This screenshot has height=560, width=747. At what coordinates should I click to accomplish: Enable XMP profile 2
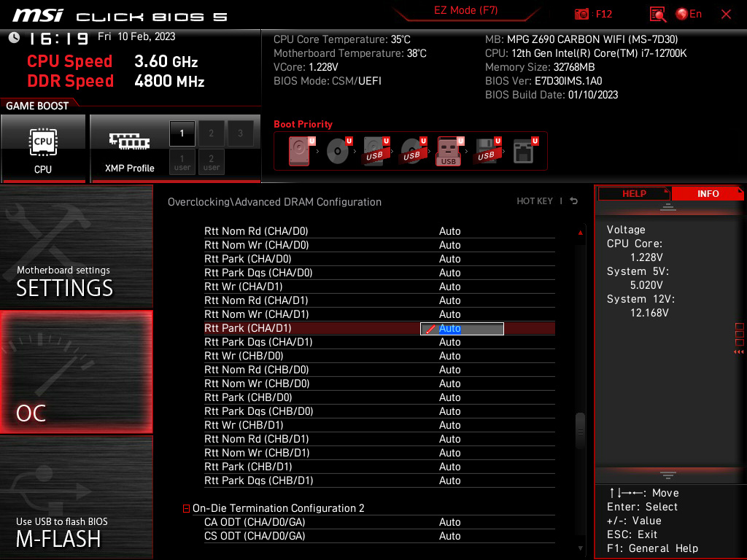211,133
